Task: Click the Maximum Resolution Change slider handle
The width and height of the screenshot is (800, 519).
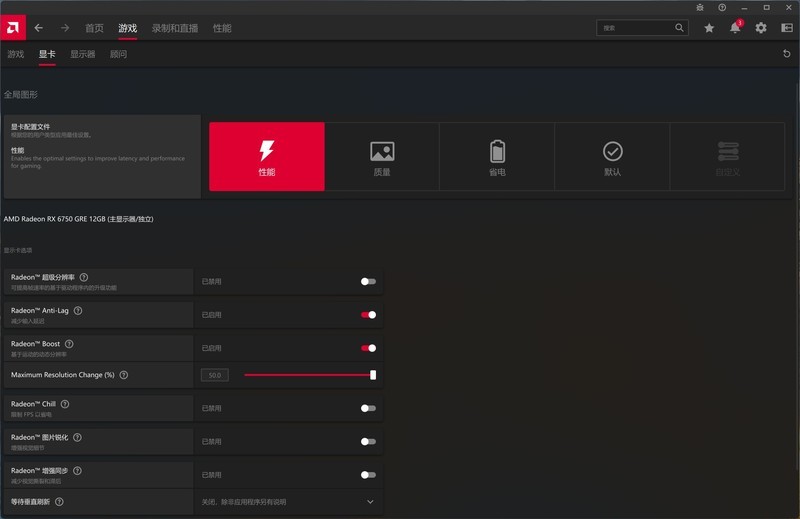Action: (373, 375)
